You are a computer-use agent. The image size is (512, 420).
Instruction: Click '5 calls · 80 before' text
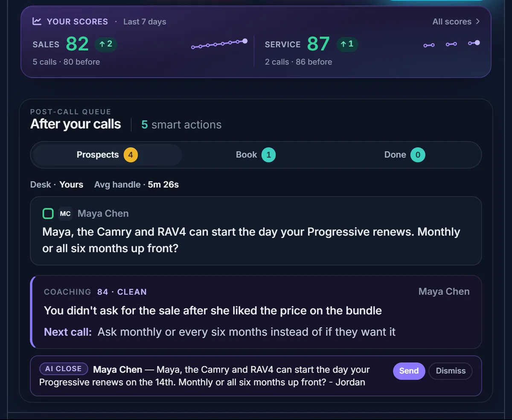point(66,62)
